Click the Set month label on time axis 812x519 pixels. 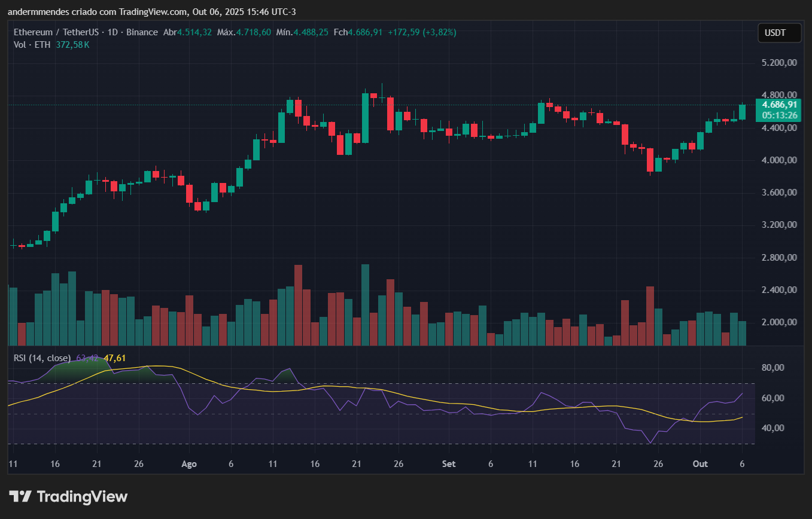[448, 464]
